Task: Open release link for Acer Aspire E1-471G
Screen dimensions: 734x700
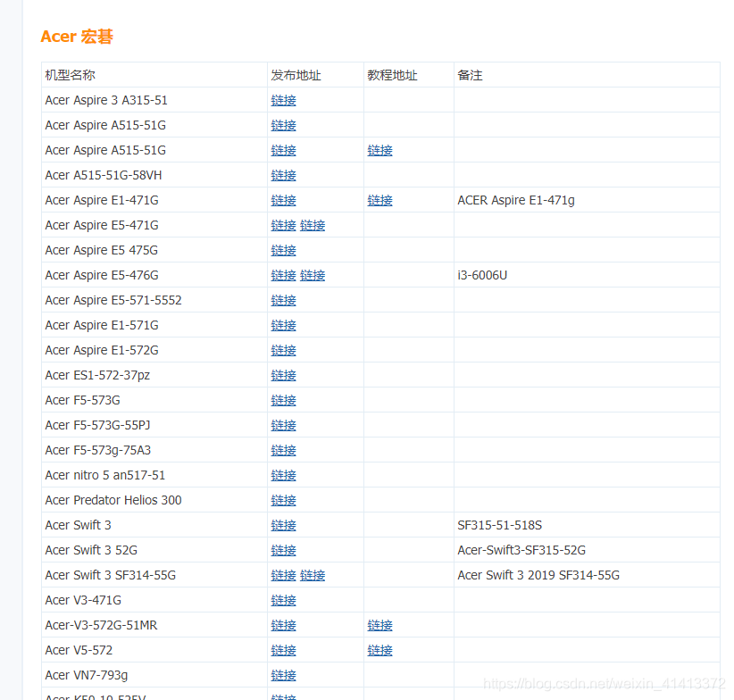Action: tap(283, 200)
